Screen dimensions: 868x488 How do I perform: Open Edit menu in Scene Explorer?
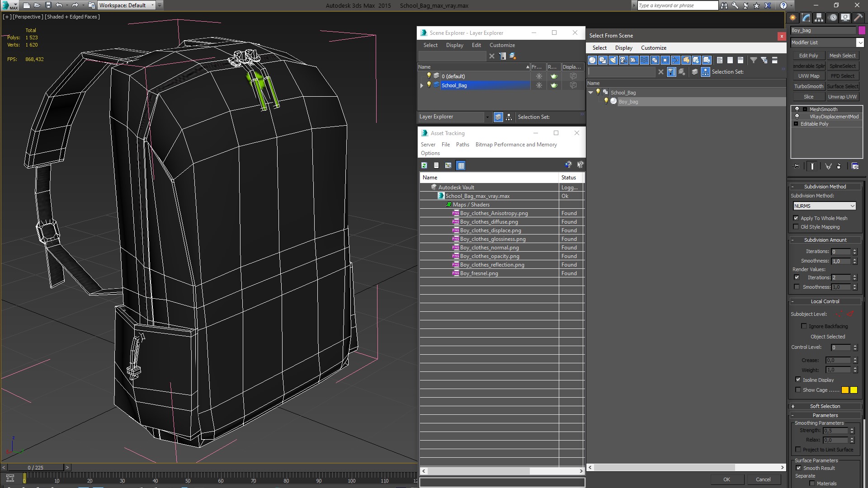coord(476,45)
